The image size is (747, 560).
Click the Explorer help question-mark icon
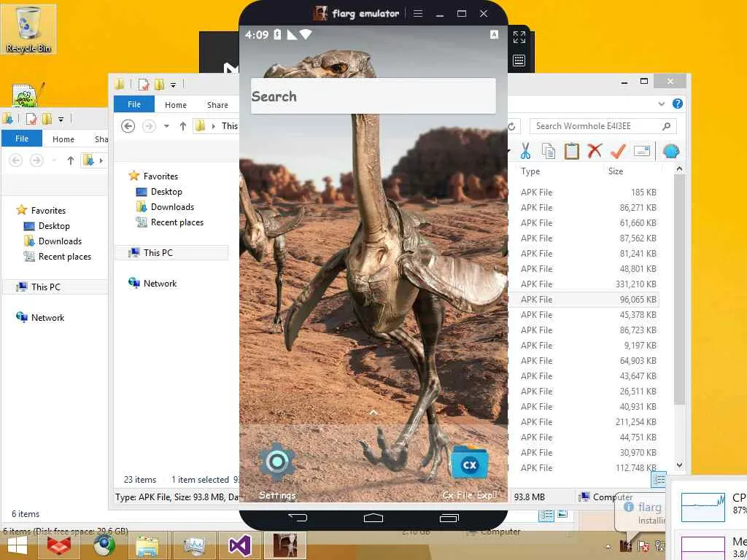[678, 104]
